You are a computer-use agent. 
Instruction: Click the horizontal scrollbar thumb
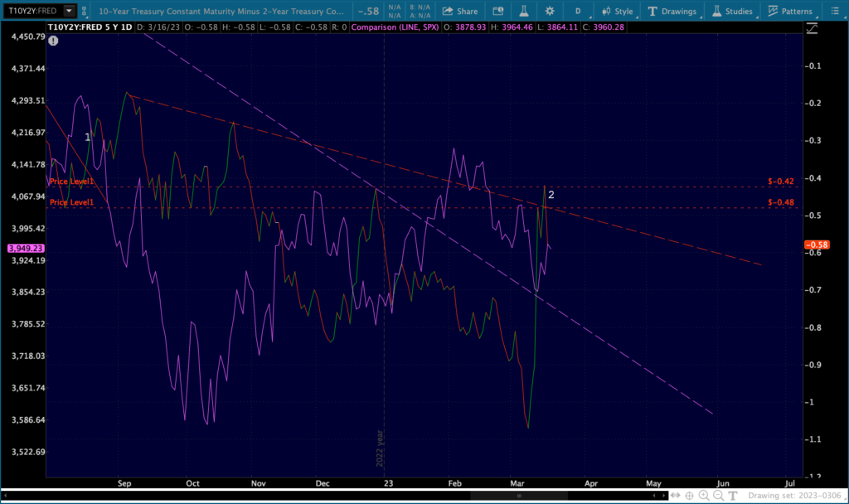click(x=519, y=496)
